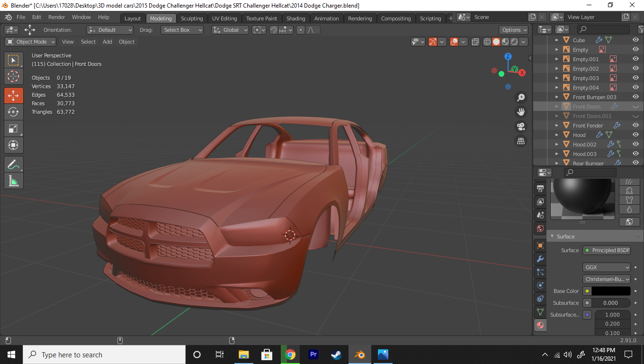Switch to orthographic grid view icon
The width and height of the screenshot is (644, 364).
tap(521, 141)
